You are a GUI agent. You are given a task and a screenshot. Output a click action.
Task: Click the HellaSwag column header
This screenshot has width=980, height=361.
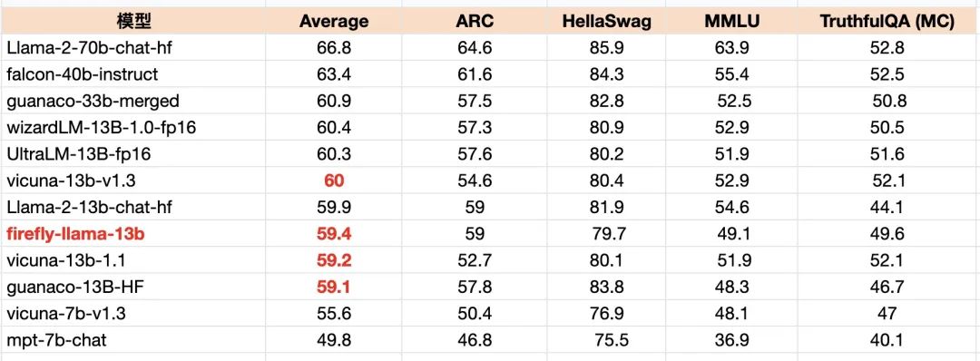coord(606,21)
